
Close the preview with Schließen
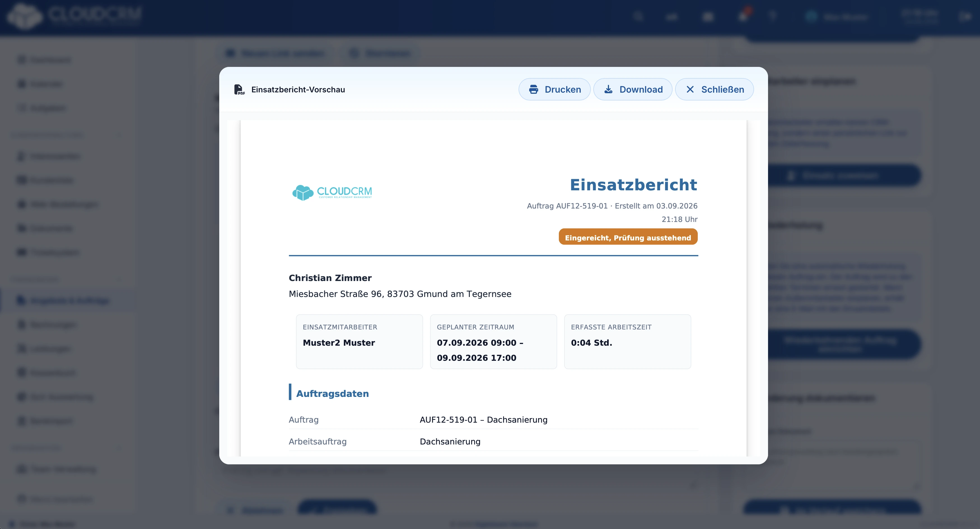(714, 89)
